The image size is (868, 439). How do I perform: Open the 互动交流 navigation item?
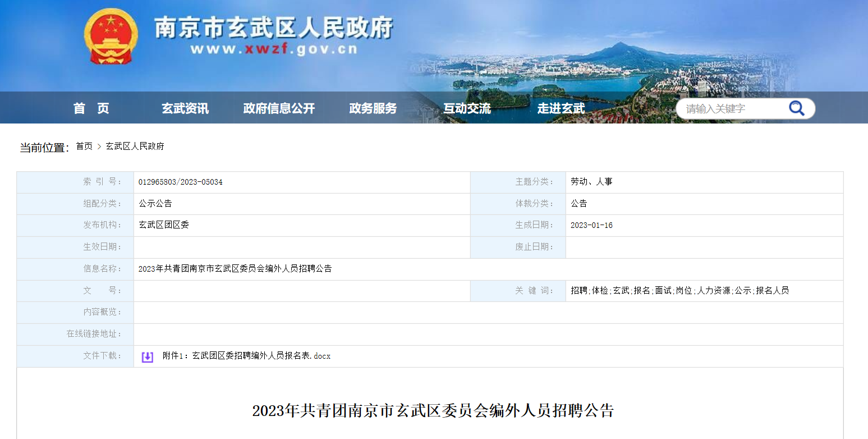click(467, 108)
